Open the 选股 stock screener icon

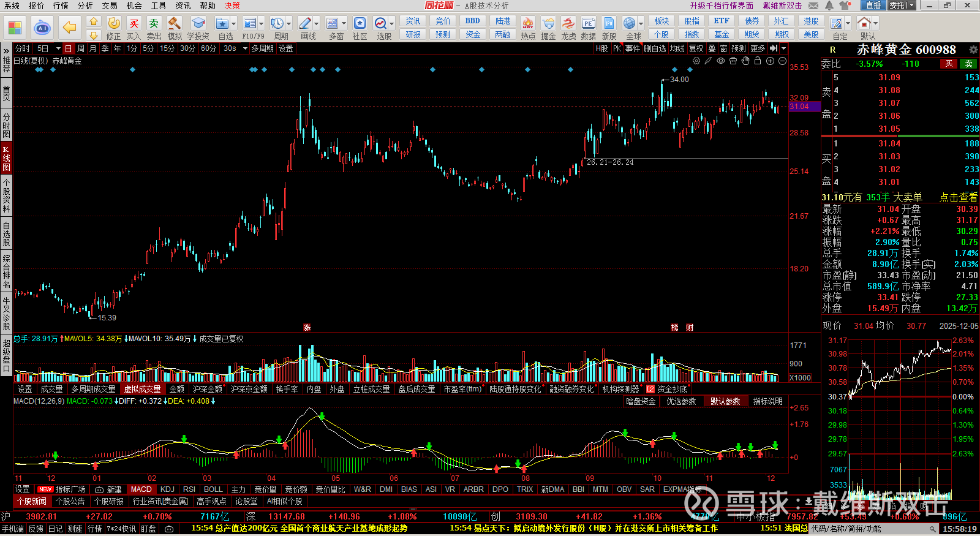[381, 23]
